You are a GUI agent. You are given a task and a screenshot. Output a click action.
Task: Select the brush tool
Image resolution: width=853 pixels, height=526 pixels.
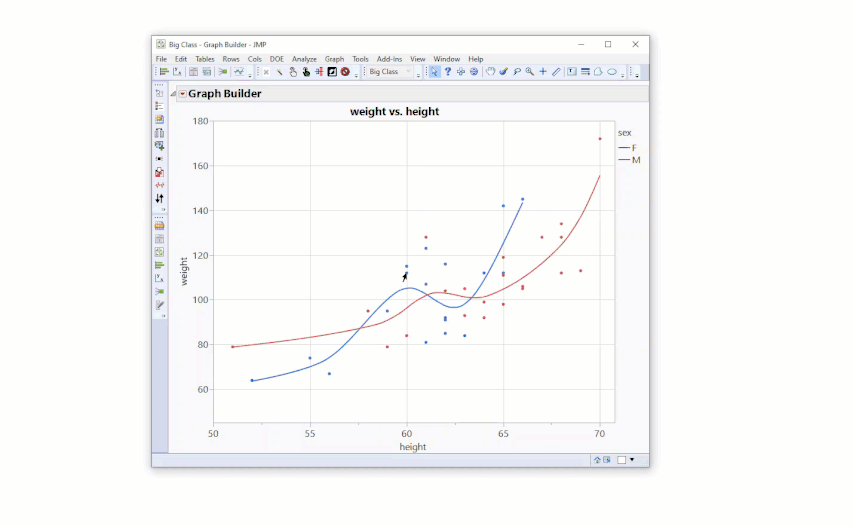503,72
